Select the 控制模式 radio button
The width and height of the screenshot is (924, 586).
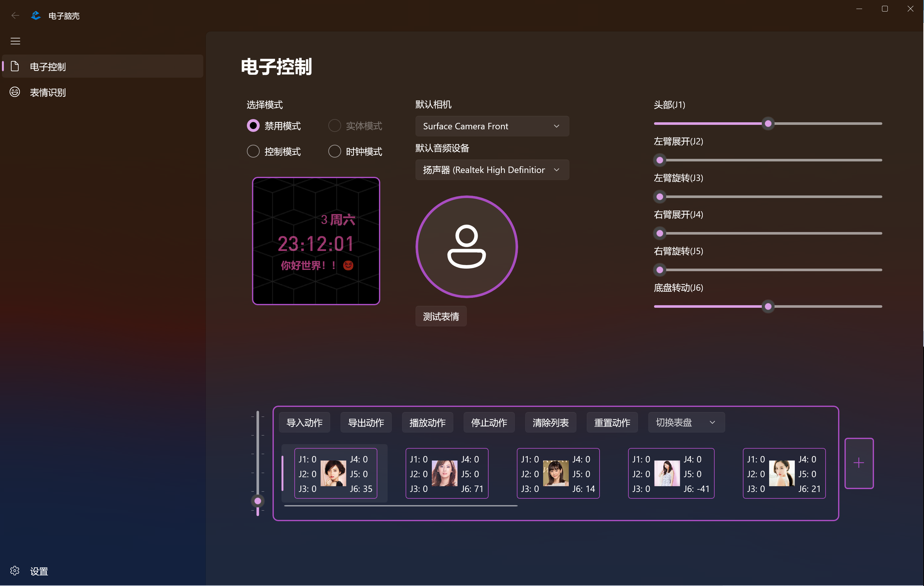[x=253, y=151]
